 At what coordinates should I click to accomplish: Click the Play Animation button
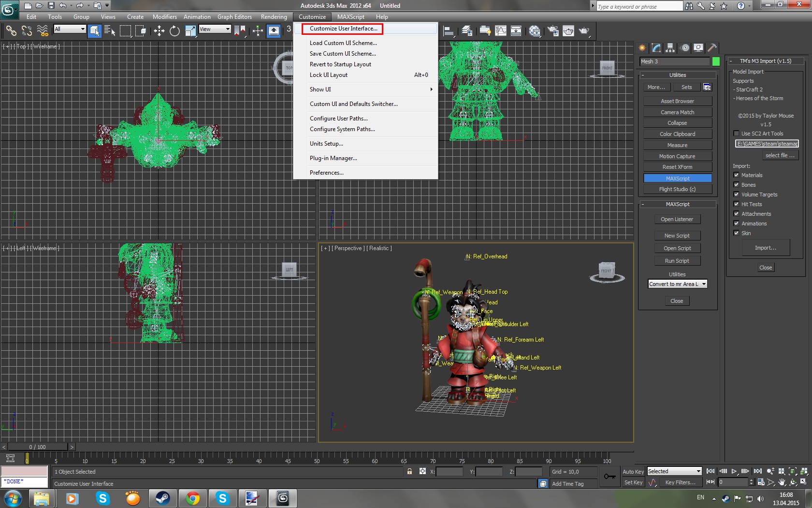(x=734, y=471)
